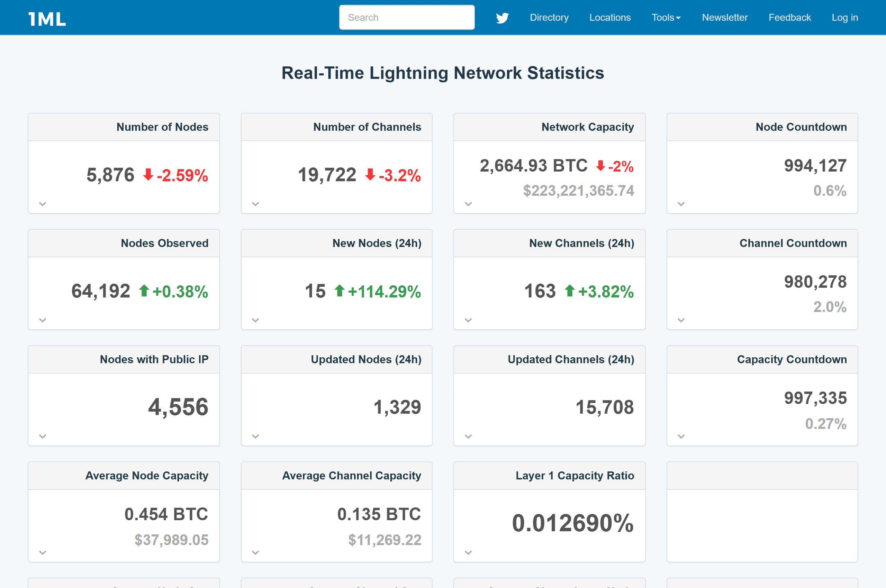Click the 64,192 nodes observed value

[x=101, y=291]
